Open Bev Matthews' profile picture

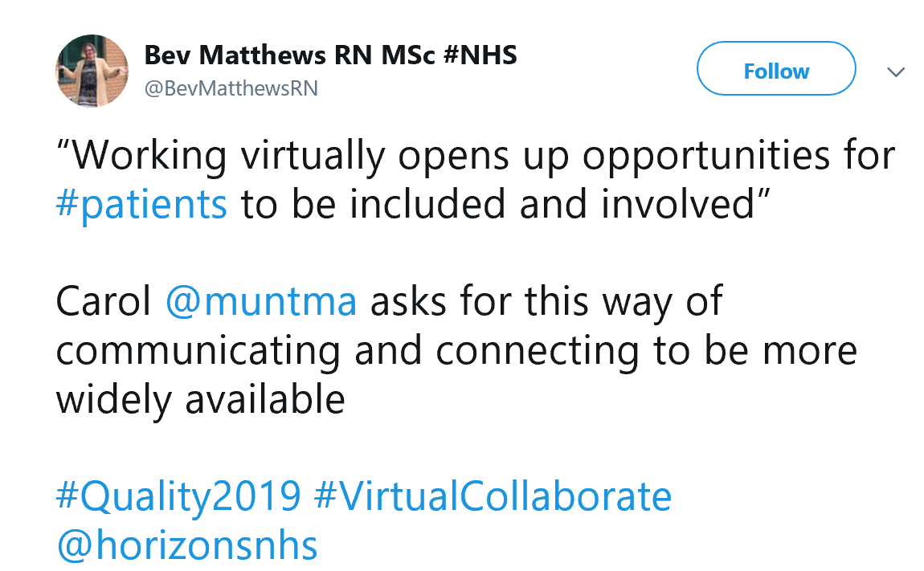pos(92,71)
